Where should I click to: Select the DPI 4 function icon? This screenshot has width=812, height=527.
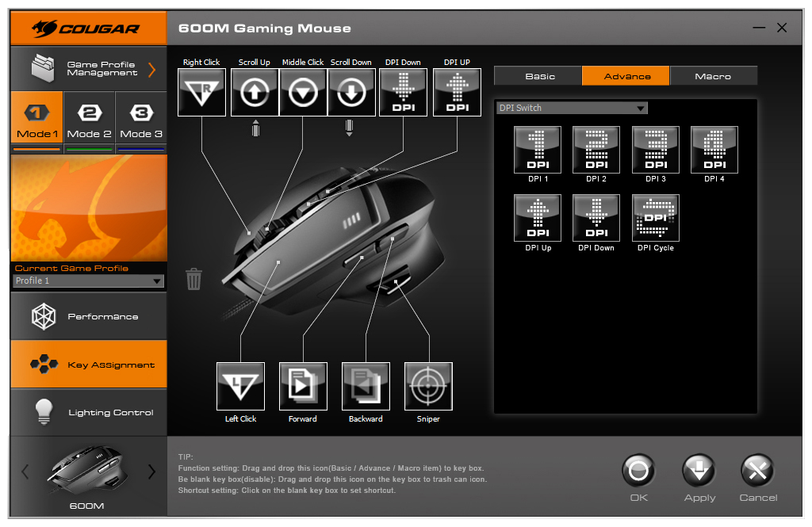click(714, 150)
